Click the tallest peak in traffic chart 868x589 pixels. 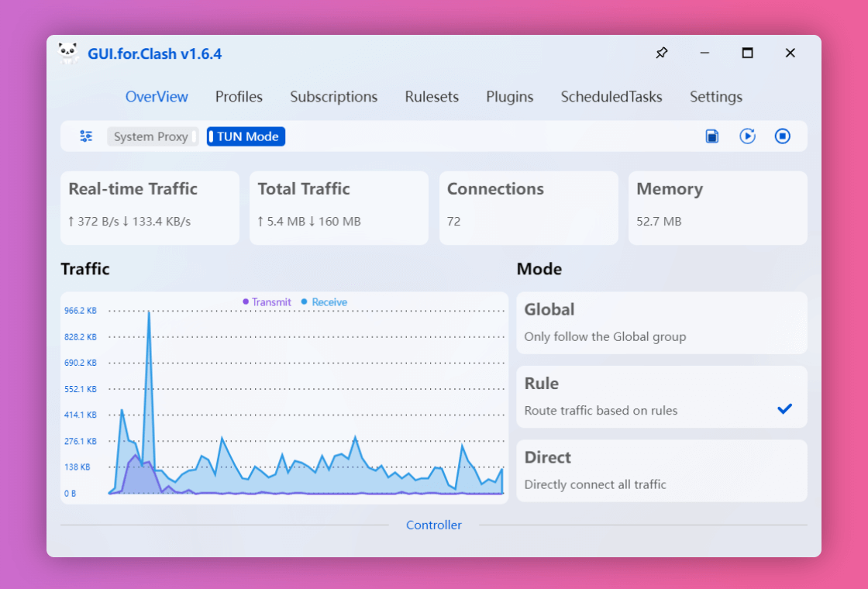[149, 313]
